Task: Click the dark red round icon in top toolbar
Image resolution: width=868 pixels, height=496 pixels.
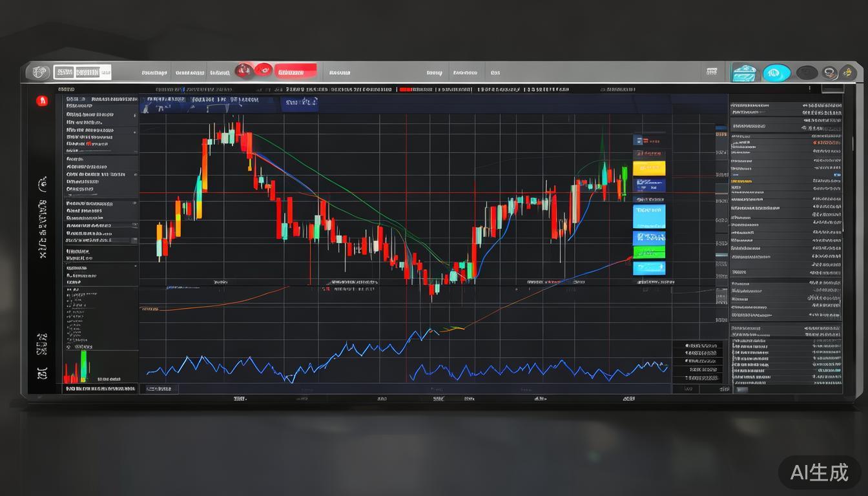Action: click(x=244, y=71)
